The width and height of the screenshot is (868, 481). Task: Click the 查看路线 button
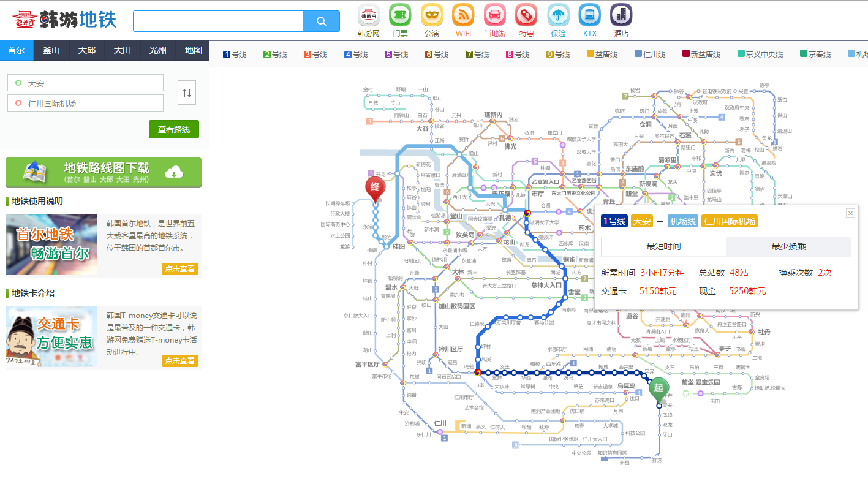[x=174, y=129]
